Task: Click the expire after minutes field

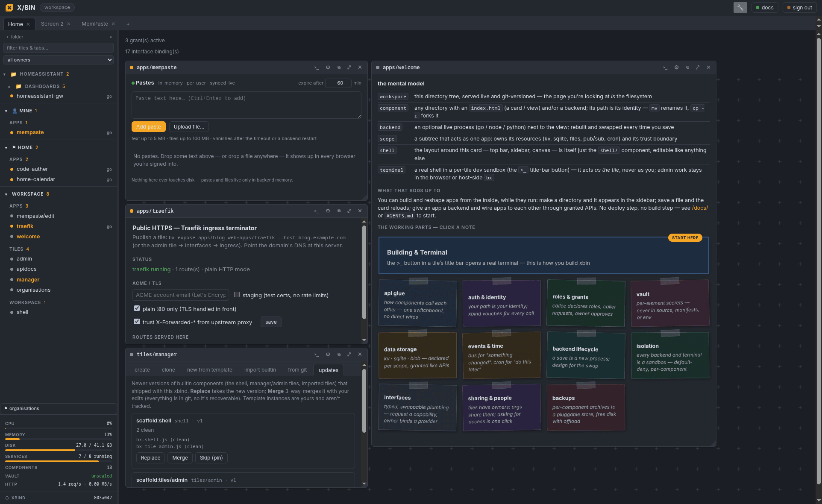Action: (338, 83)
